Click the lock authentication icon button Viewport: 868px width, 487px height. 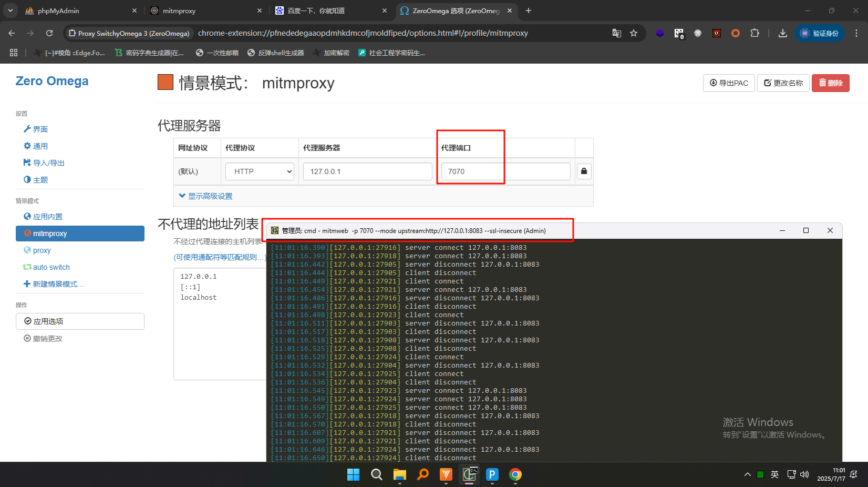(x=584, y=171)
